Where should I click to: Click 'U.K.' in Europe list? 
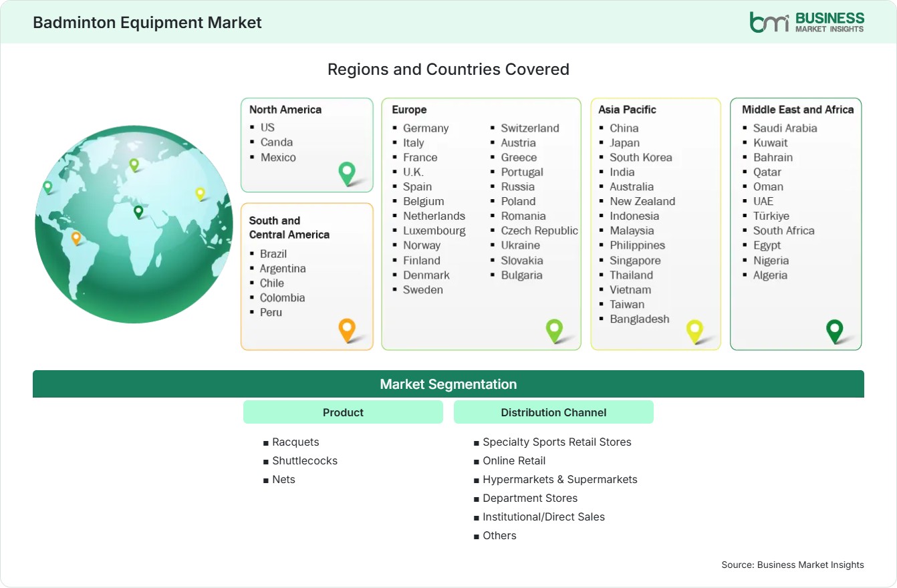pyautogui.click(x=413, y=172)
